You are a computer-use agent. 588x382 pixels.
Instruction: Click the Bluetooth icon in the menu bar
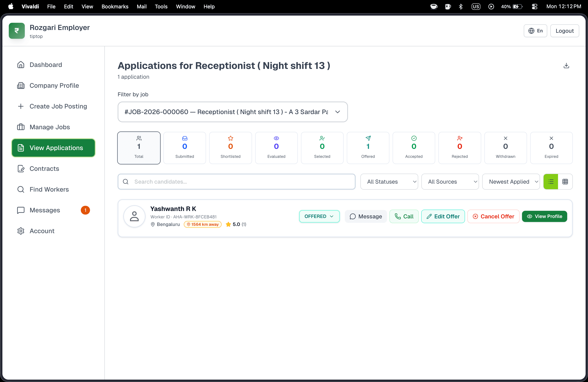[x=461, y=6]
